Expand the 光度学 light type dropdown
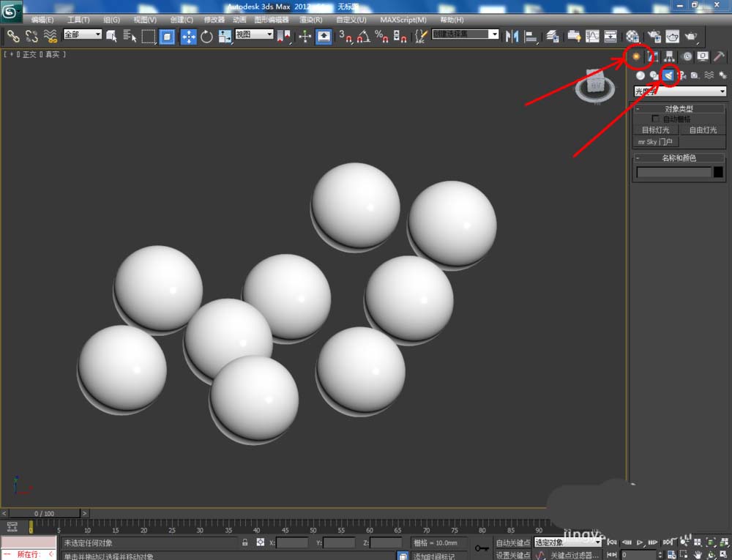The image size is (732, 560). pos(680,91)
